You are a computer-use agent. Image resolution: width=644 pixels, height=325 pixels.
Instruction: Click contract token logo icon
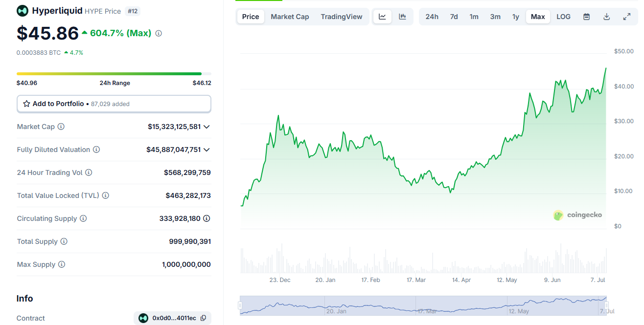(143, 318)
